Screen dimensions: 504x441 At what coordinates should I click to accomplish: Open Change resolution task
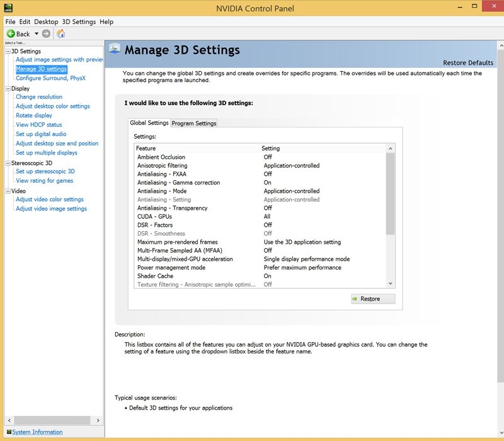tap(39, 97)
